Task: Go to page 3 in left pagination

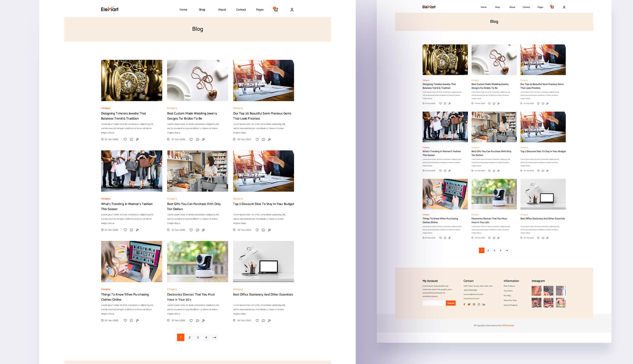Action: (x=198, y=337)
